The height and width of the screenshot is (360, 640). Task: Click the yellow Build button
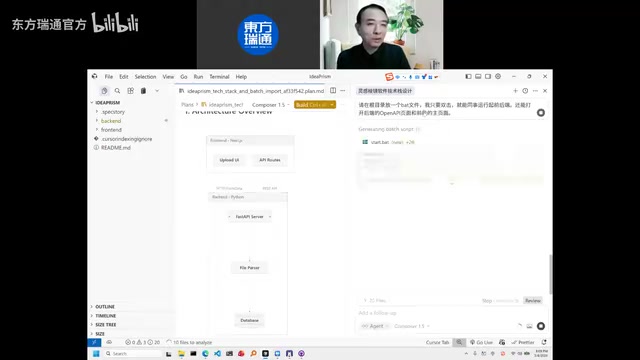(311, 105)
